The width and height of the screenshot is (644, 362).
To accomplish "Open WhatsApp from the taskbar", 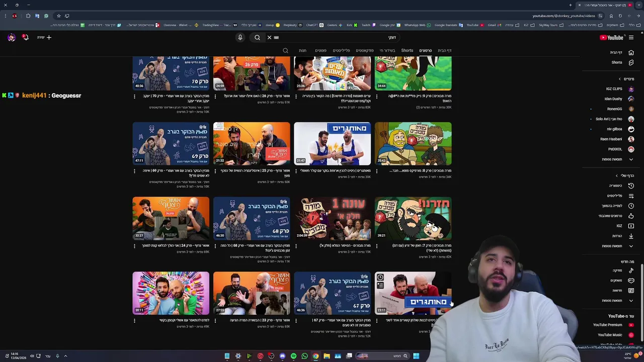I will pyautogui.click(x=304, y=356).
